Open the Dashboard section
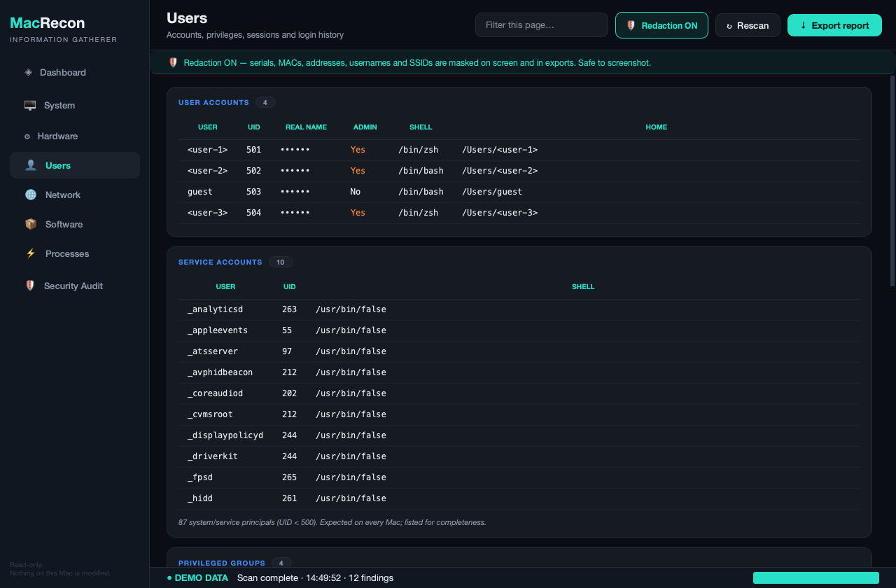896x588 pixels. coord(75,72)
